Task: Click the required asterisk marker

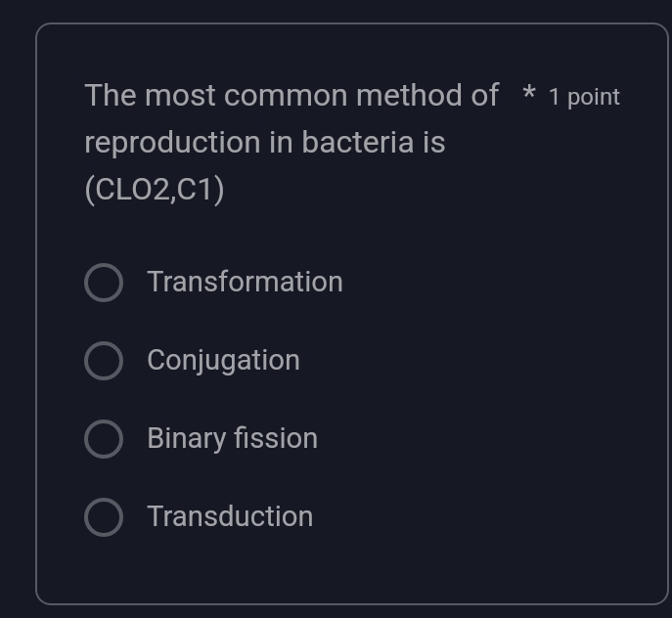Action: [529, 94]
